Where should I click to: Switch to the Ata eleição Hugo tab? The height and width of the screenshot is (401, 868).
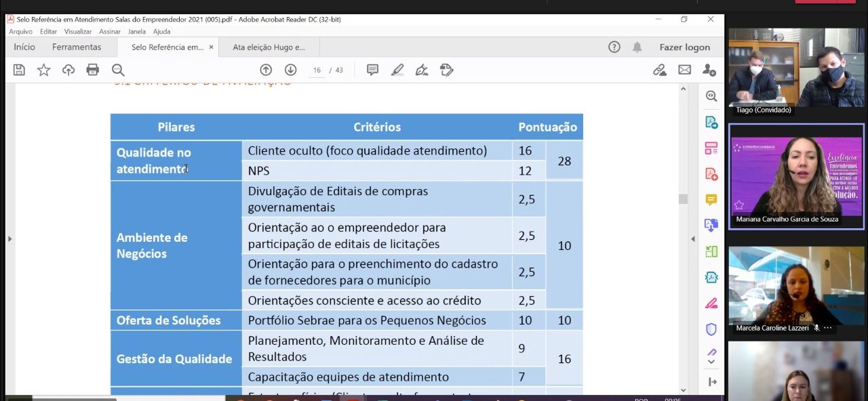(269, 47)
